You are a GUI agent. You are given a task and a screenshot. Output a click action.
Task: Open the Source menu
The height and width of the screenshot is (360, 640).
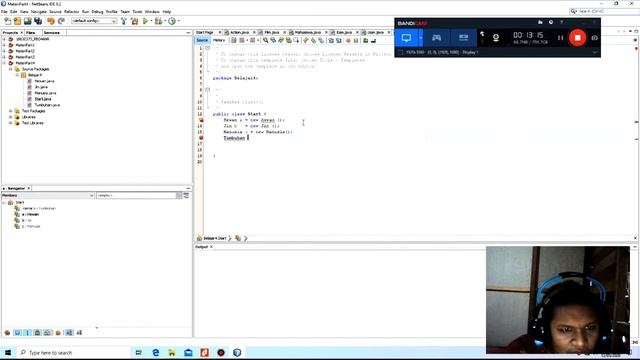click(55, 12)
